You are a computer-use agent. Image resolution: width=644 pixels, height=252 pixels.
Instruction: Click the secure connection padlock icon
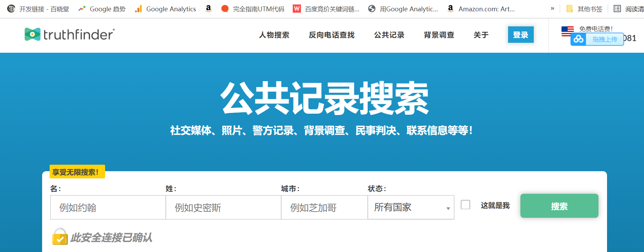tap(60, 237)
